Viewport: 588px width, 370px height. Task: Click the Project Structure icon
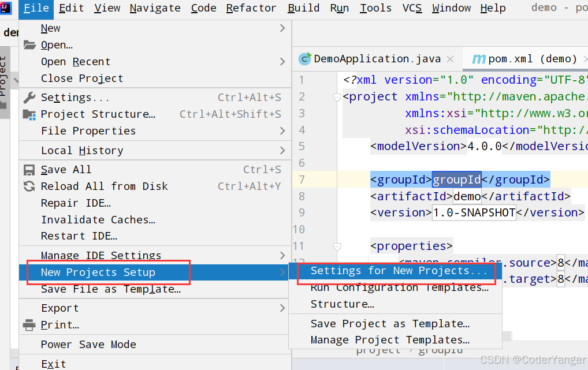[29, 114]
